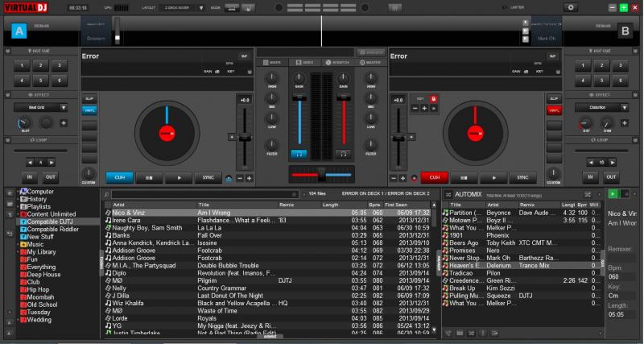Image resolution: width=644 pixels, height=344 pixels.
Task: Click the Computer folder icon
Action: (23, 192)
